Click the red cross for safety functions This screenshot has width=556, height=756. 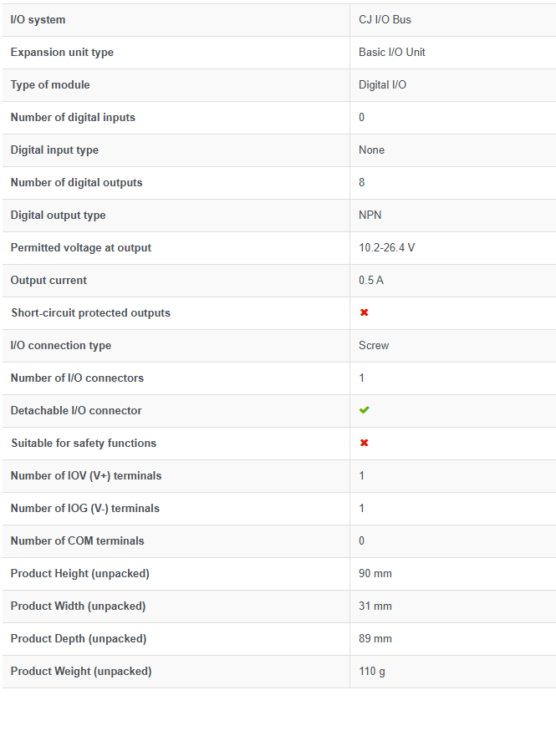click(365, 443)
